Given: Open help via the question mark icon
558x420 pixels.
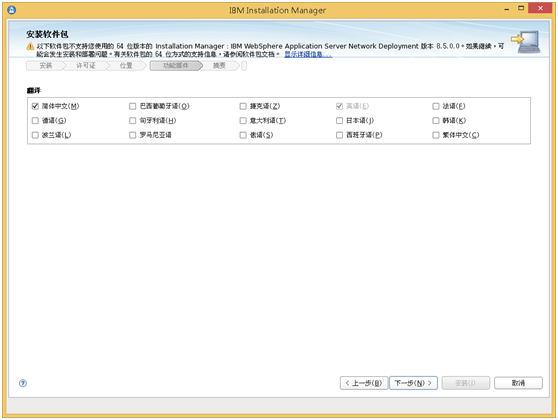Looking at the screenshot, I should (23, 383).
